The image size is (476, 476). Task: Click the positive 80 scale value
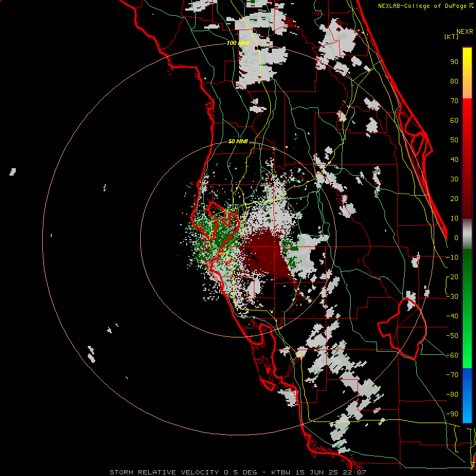point(454,81)
